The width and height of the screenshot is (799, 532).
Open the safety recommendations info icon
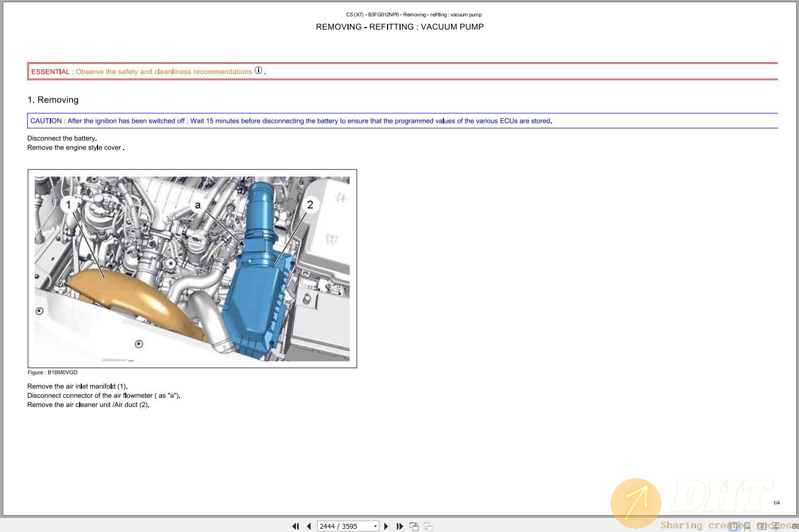[259, 70]
